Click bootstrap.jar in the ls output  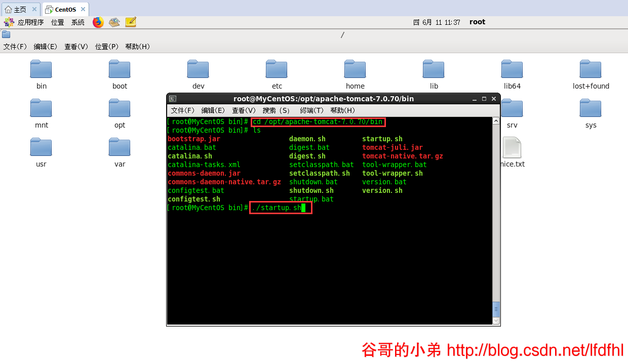[x=194, y=139]
